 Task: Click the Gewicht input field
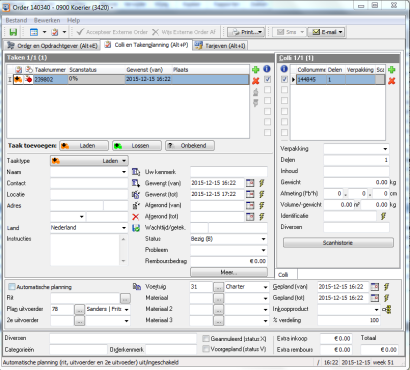point(356,182)
